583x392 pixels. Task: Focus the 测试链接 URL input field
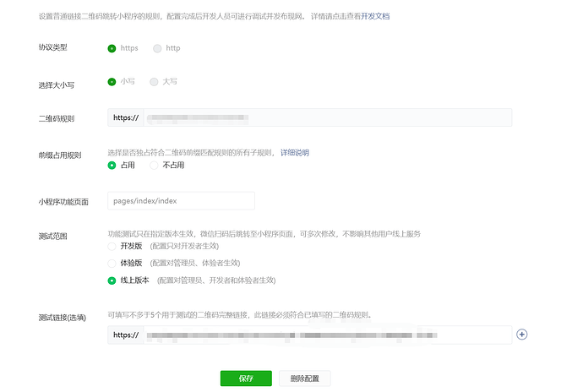[x=328, y=335]
